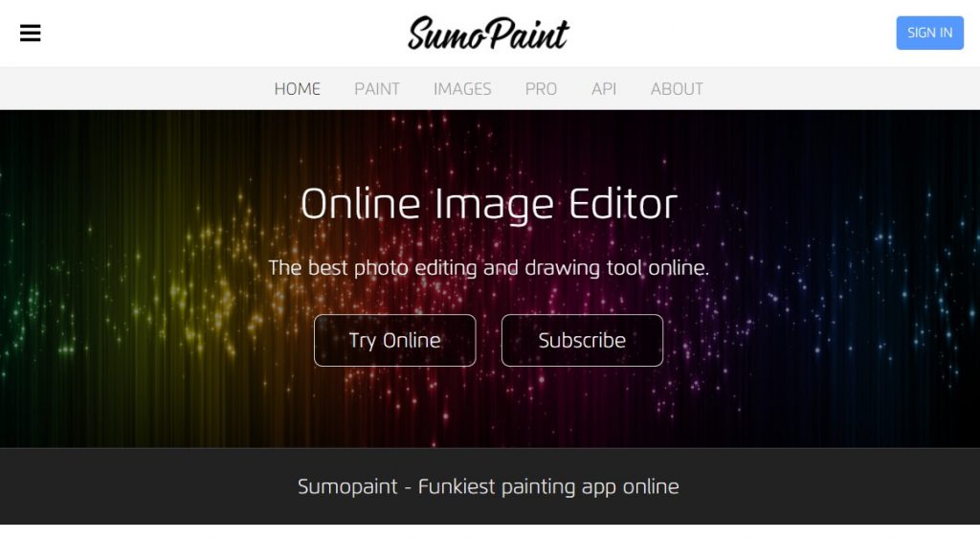The width and height of the screenshot is (980, 539).
Task: Click the SumoPaint script logo
Action: click(x=488, y=34)
